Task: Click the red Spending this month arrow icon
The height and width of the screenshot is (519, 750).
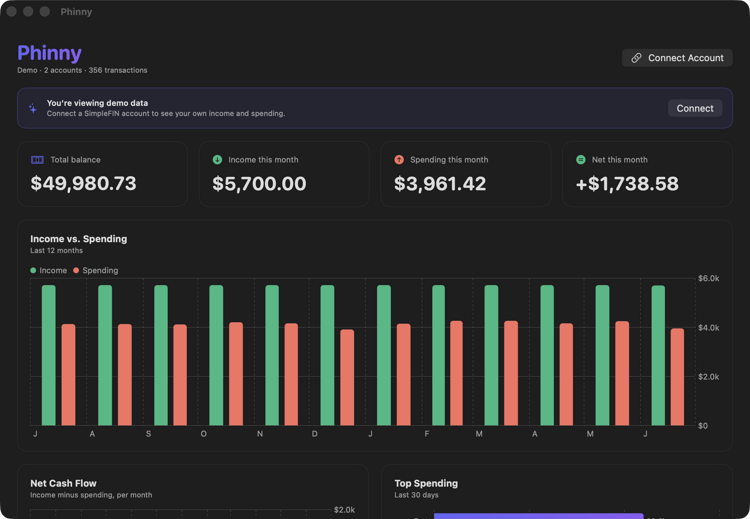Action: pyautogui.click(x=399, y=160)
